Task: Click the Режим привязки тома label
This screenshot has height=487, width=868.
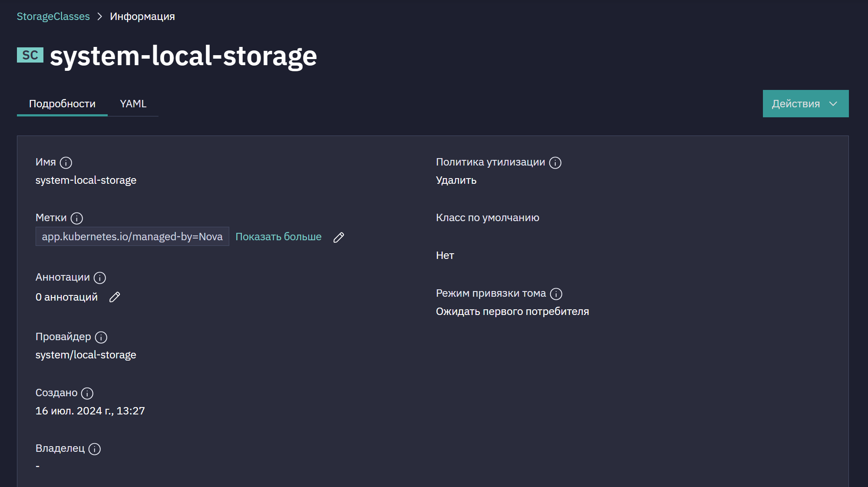Action: 491,293
